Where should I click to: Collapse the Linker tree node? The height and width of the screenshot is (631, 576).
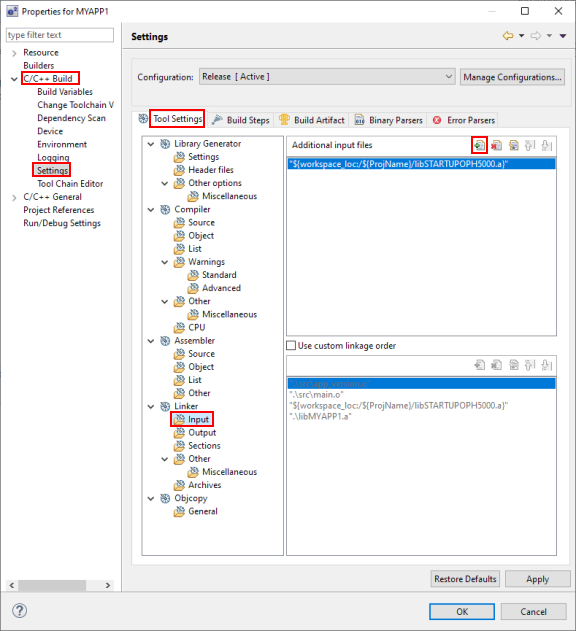151,406
